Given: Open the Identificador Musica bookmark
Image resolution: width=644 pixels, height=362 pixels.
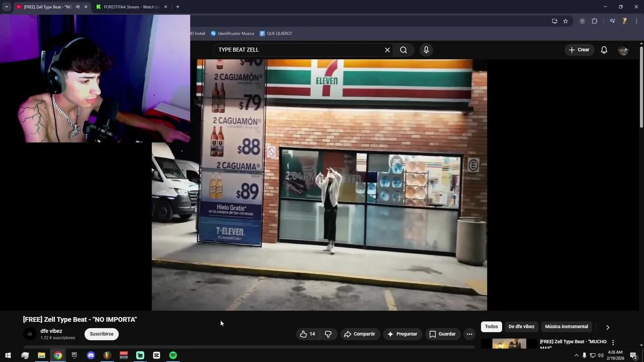Looking at the screenshot, I should pos(232,33).
